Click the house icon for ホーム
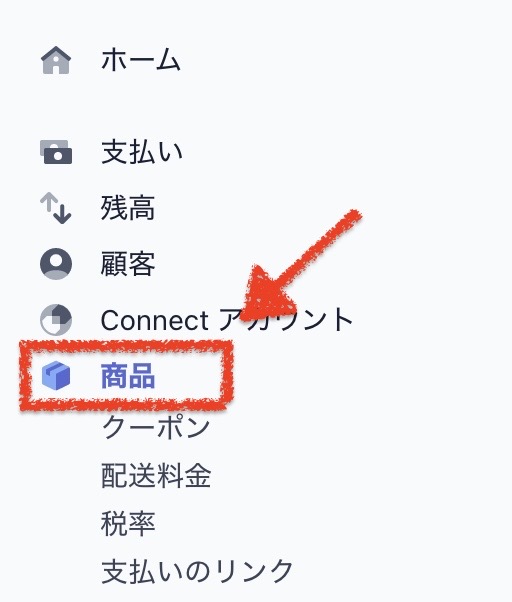The width and height of the screenshot is (512, 602). [56, 60]
